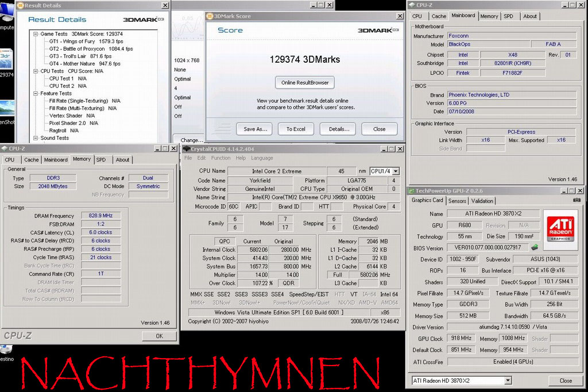The image size is (588, 392).
Task: Click OK in CPU-Z Memory window
Action: 160,336
